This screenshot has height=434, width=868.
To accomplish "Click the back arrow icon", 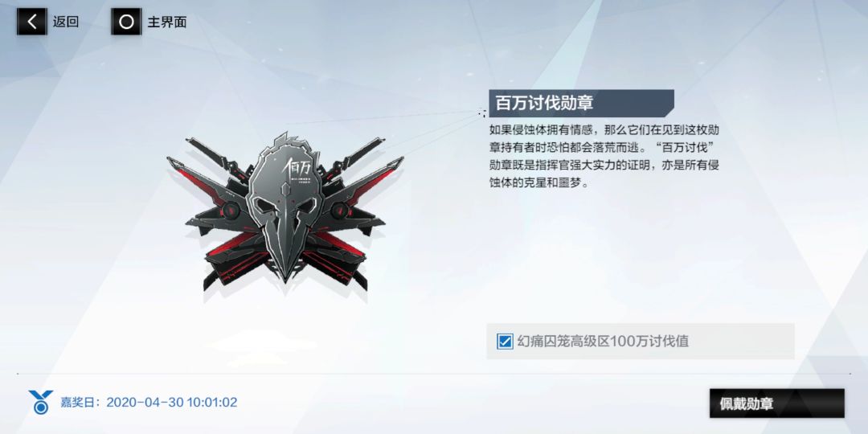I will coord(31,22).
